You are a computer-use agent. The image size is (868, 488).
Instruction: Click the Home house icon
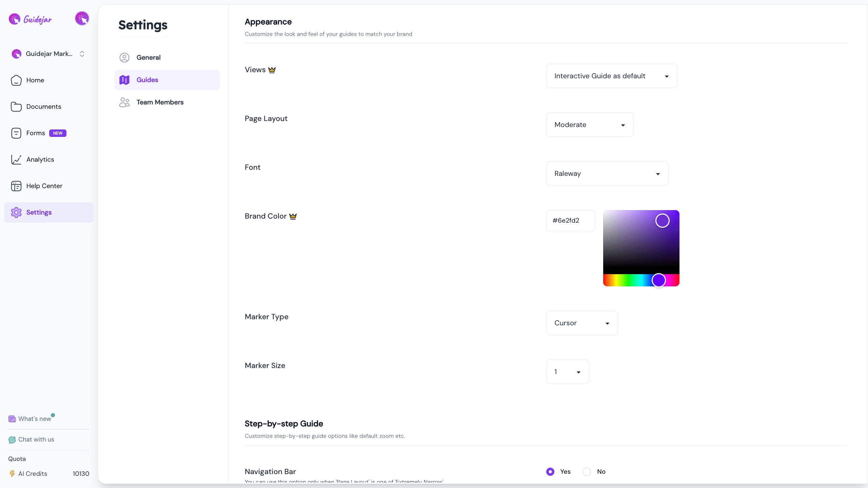[x=16, y=80]
